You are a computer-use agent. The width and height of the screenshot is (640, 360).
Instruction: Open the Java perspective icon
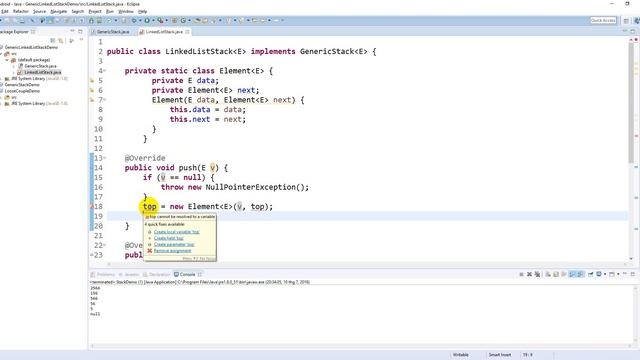click(637, 20)
